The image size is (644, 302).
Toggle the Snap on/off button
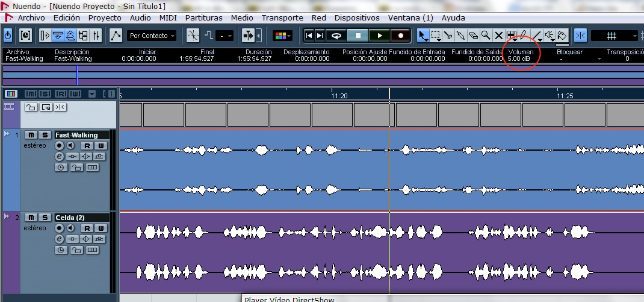(x=580, y=36)
